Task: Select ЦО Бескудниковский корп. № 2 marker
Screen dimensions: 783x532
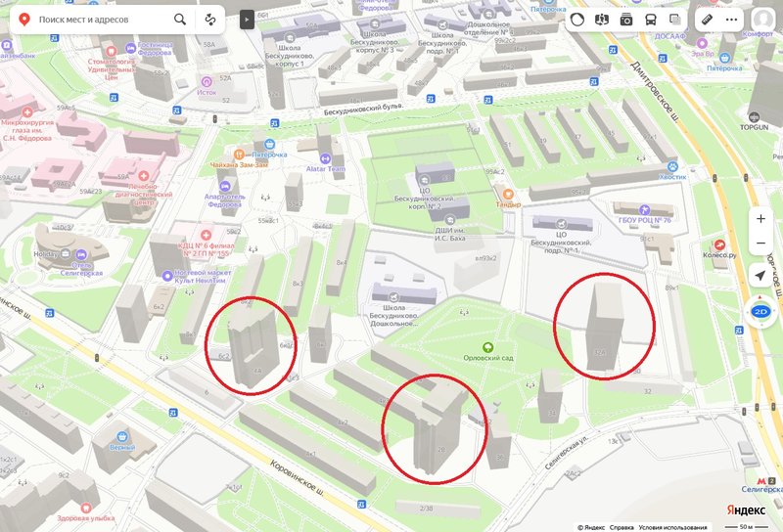Action: coord(424,181)
